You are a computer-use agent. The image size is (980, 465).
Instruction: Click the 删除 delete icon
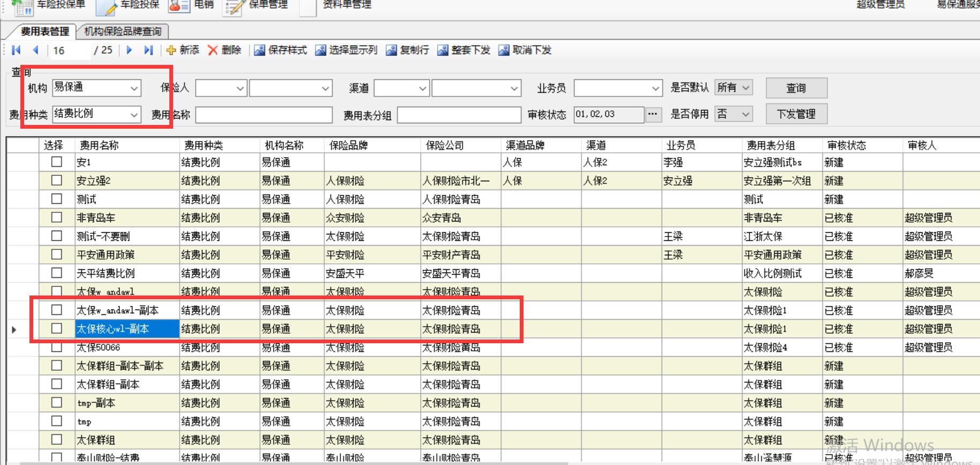[x=213, y=50]
